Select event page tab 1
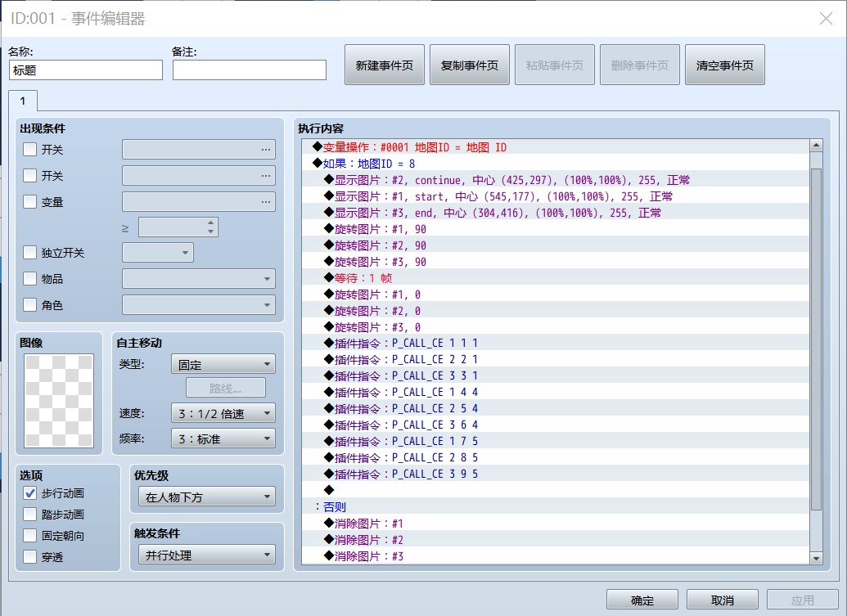 tap(23, 101)
